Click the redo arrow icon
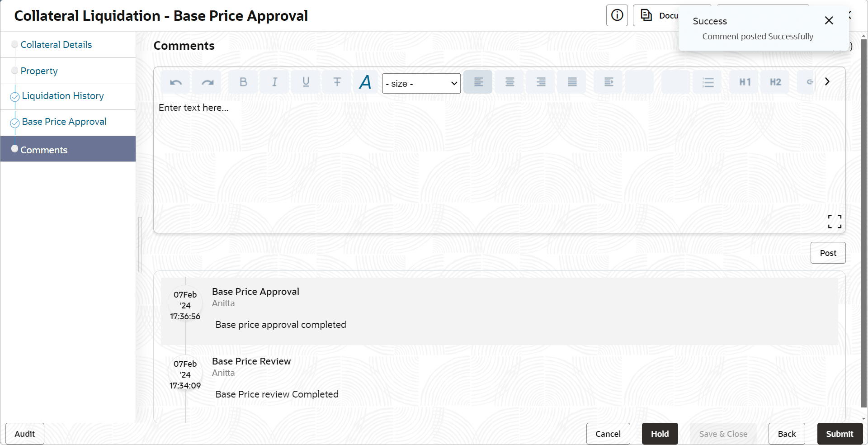Viewport: 868px width, 445px height. (x=207, y=82)
